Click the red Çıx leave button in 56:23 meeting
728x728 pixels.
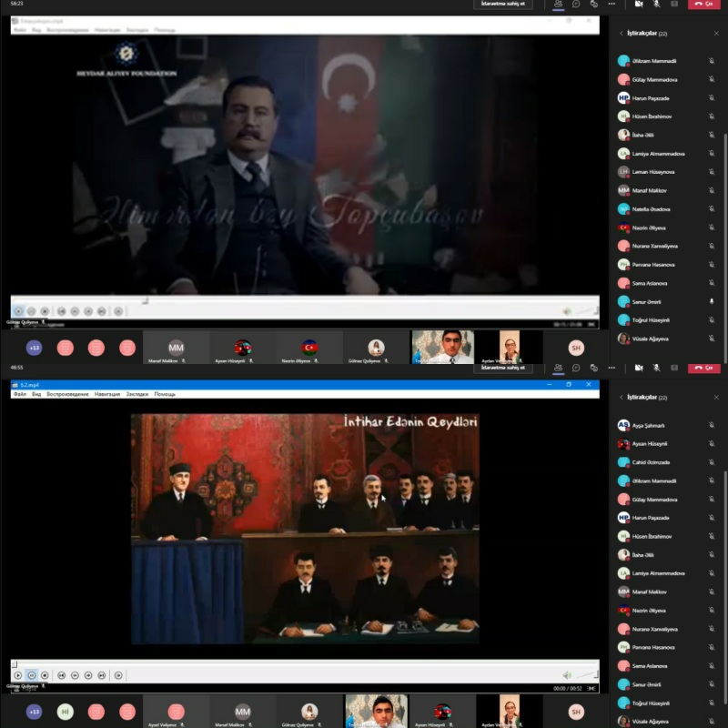point(703,4)
